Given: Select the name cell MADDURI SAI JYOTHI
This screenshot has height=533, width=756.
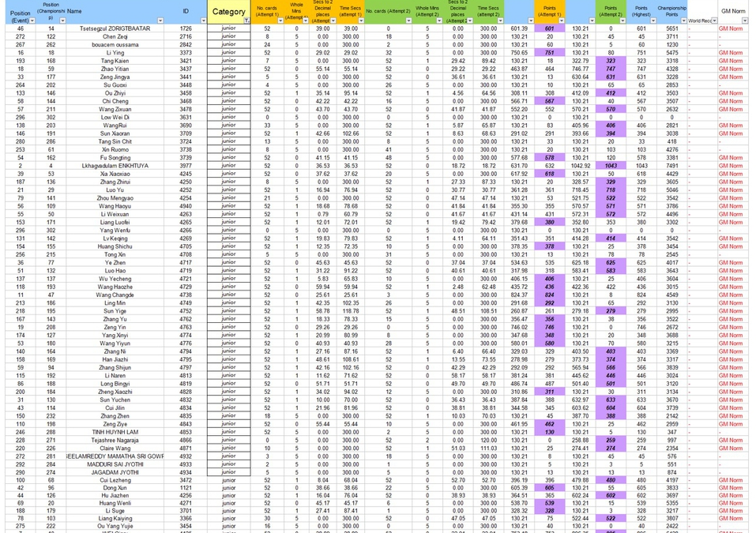Looking at the screenshot, I should [115, 464].
